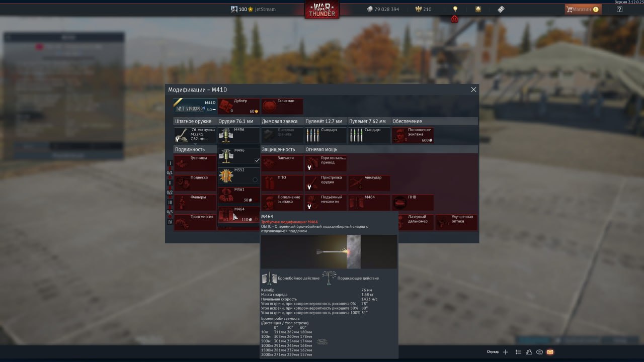The image size is (644, 362).
Task: Click the Дымовая завеса column header
Action: point(282,121)
